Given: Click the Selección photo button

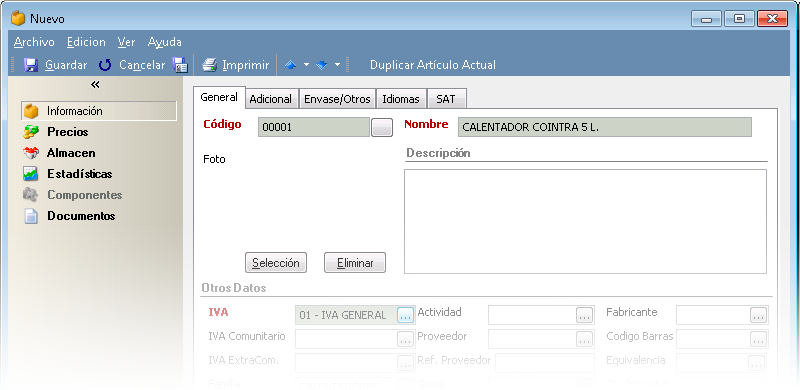Looking at the screenshot, I should coord(276,262).
